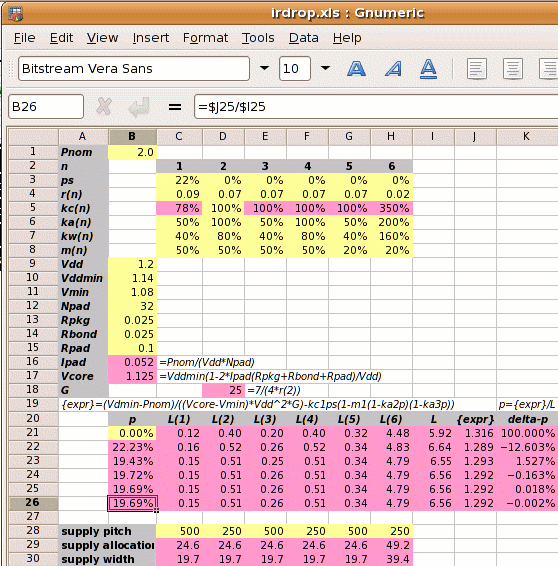Click the font name field Bitstream Vera Sans
Screen dimensions: 558x566
[x=134, y=69]
